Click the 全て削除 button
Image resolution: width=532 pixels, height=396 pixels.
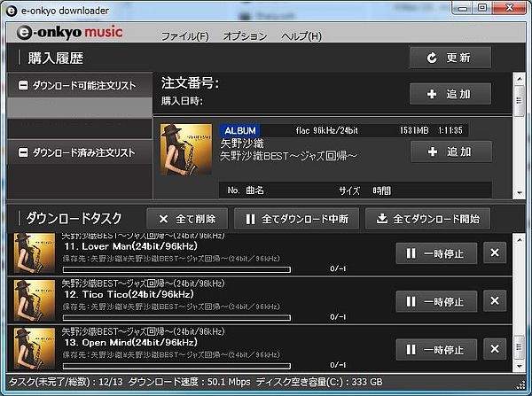[x=187, y=219]
